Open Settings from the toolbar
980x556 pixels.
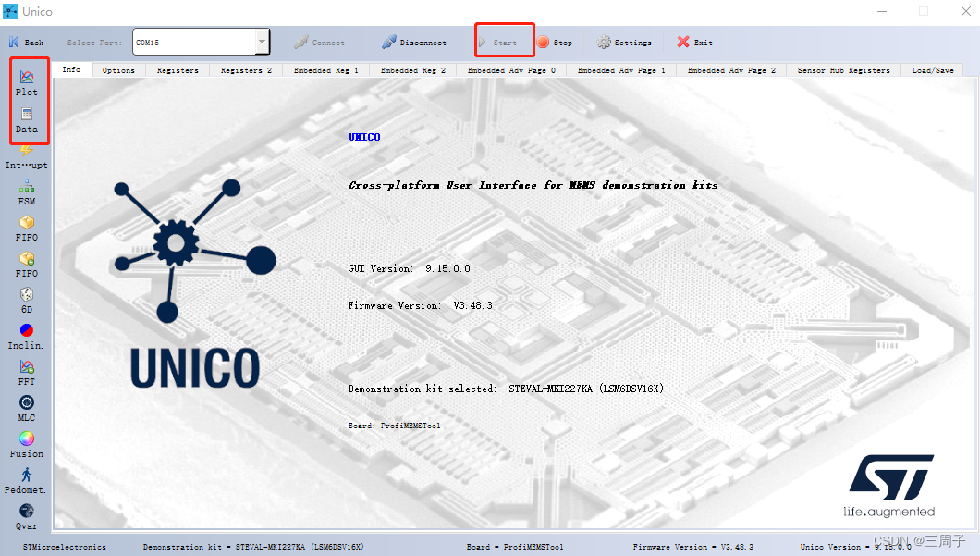624,43
